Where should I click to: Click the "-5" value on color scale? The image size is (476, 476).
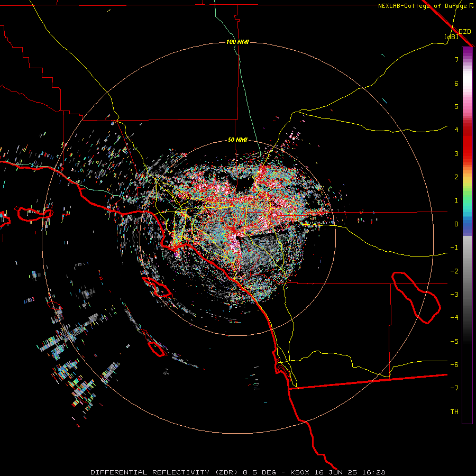(x=454, y=342)
